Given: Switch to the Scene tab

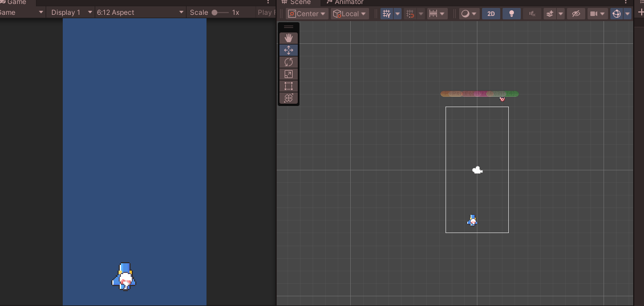Looking at the screenshot, I should [x=296, y=2].
